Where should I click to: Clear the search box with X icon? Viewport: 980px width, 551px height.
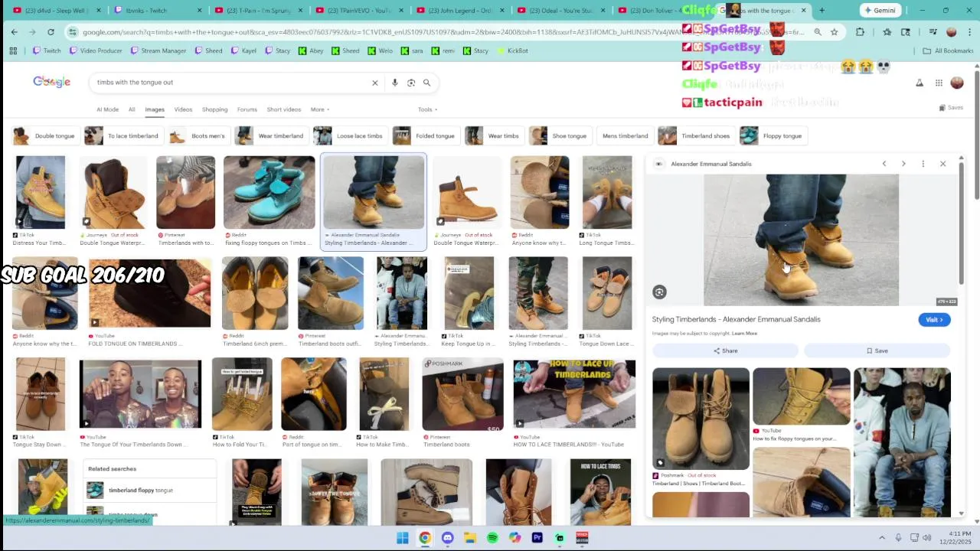pyautogui.click(x=374, y=83)
